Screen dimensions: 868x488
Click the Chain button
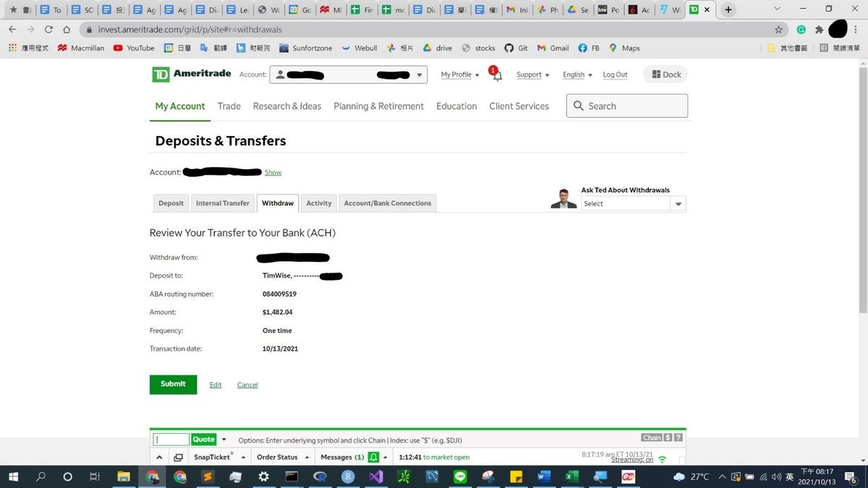point(652,437)
